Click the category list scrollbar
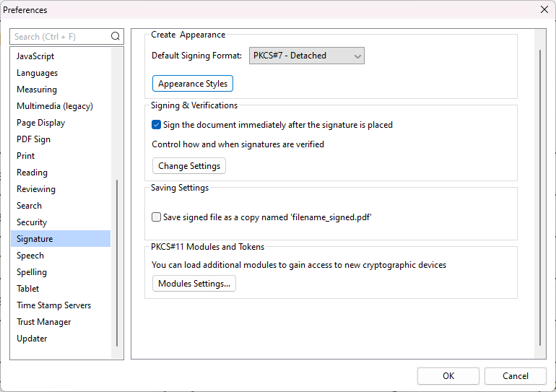The width and height of the screenshot is (556, 392). pyautogui.click(x=117, y=263)
